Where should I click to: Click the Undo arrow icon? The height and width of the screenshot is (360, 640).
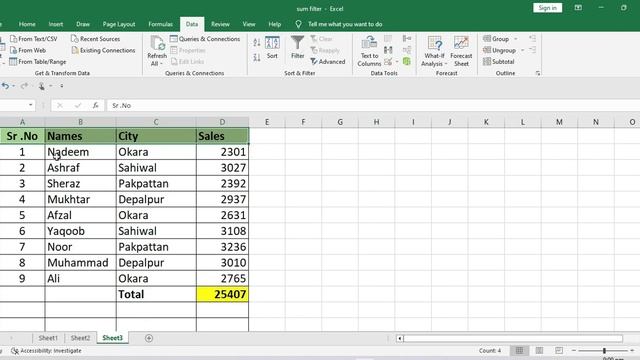(5, 86)
